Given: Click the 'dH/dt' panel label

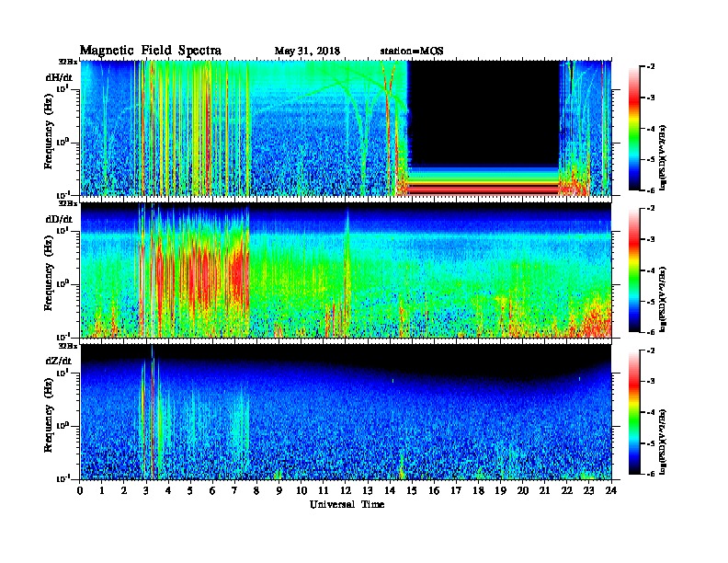Looking at the screenshot, I should [59, 77].
